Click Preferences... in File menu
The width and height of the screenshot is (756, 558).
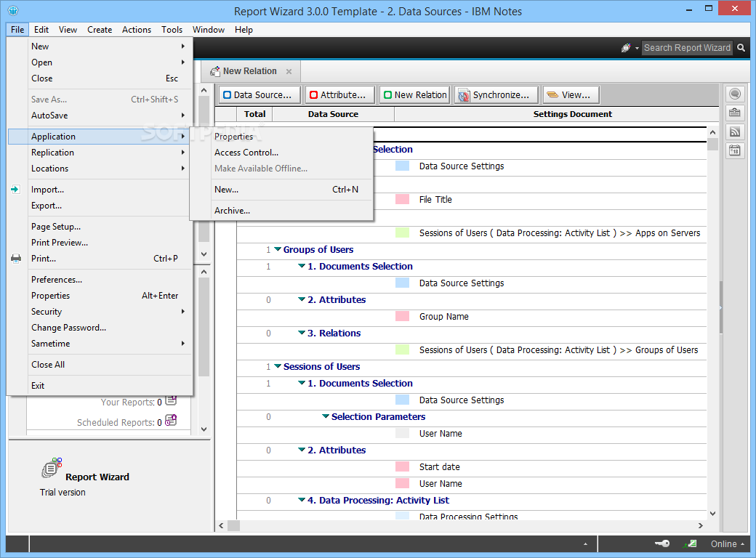pos(100,280)
